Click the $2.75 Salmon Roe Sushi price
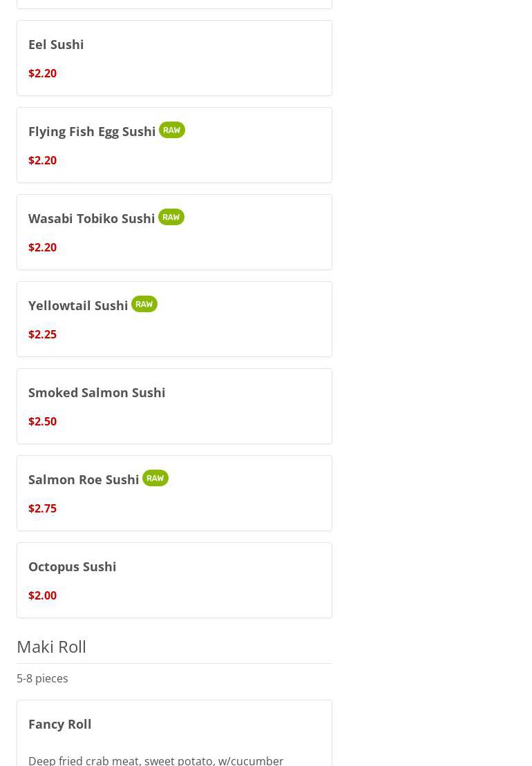532x766 pixels. (x=42, y=508)
